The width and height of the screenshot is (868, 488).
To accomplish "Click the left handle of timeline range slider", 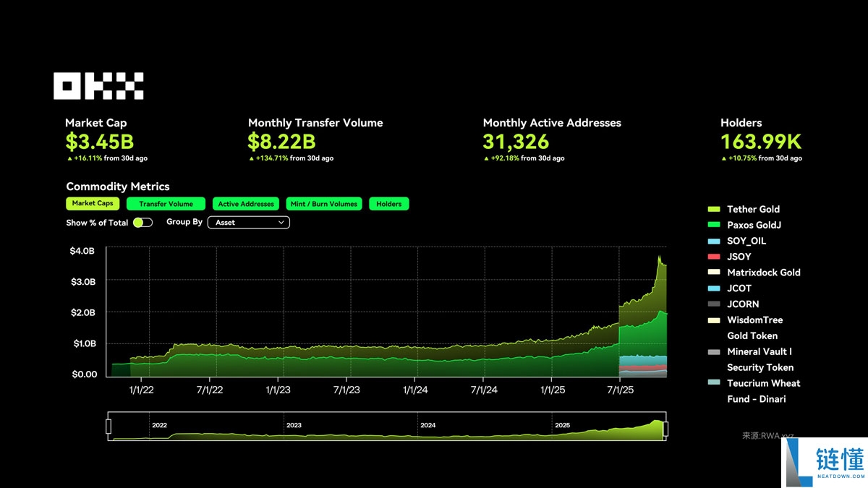I will 109,427.
